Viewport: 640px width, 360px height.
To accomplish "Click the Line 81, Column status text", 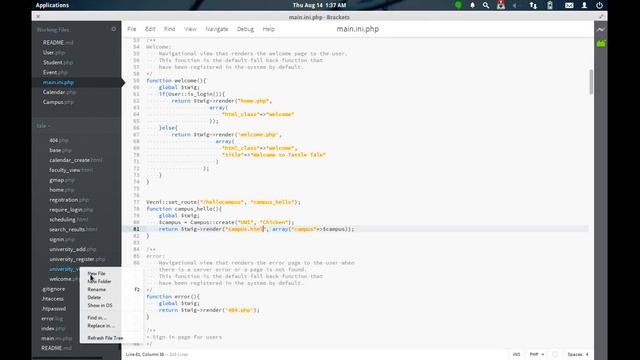I will point(145,354).
